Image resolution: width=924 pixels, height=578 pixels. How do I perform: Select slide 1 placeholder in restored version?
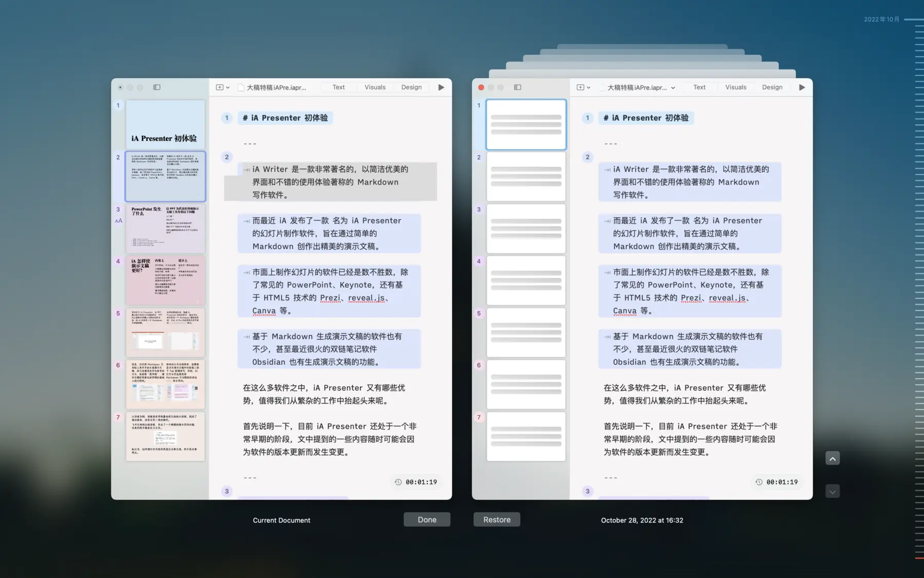(526, 124)
